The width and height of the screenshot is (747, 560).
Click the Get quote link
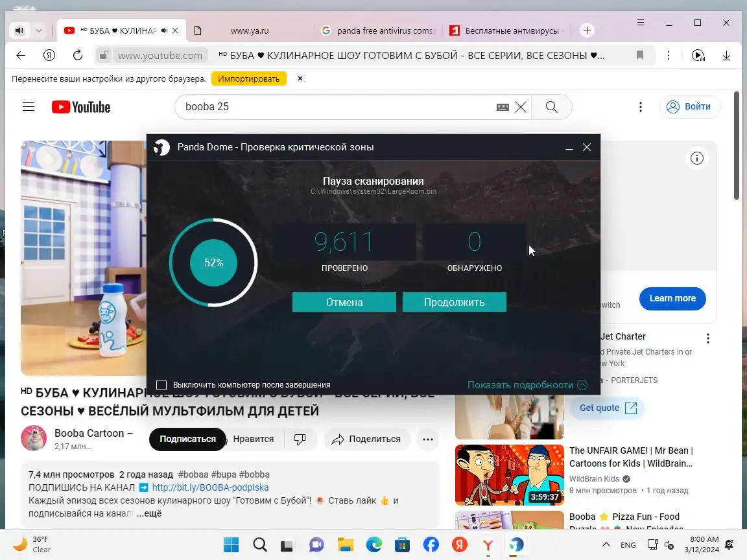[608, 408]
